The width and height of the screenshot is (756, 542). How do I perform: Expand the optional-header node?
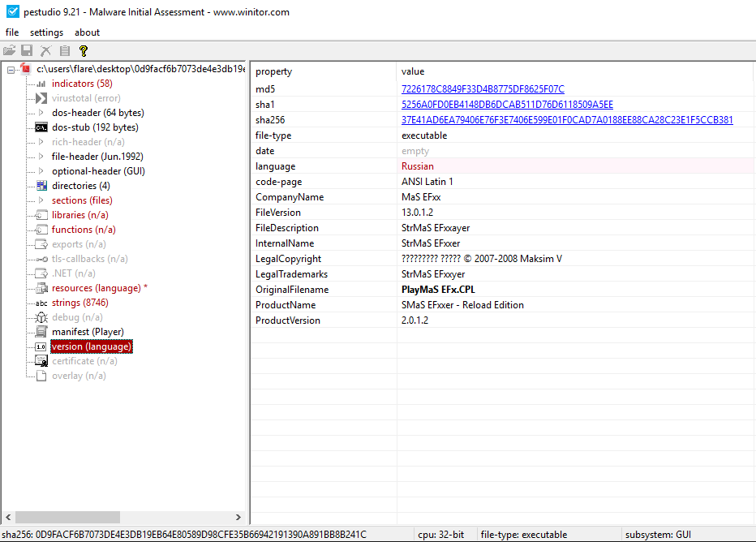point(41,170)
